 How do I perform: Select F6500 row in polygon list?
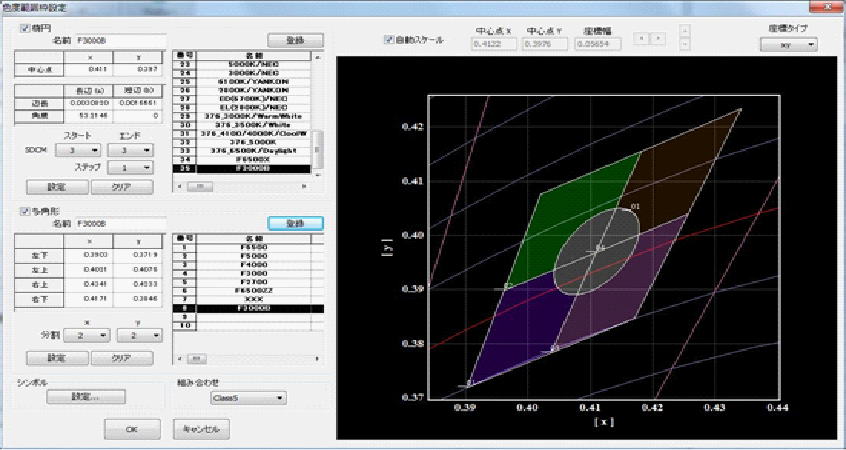click(248, 248)
